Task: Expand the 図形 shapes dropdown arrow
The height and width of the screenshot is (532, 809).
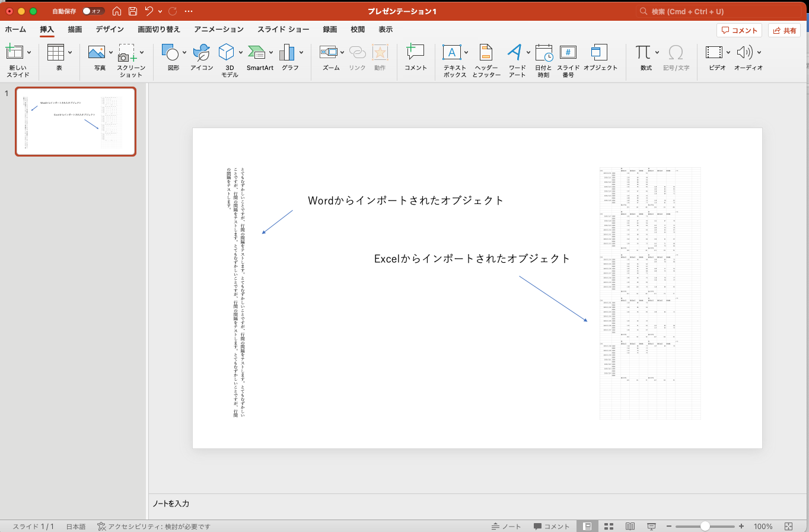Action: 184,52
